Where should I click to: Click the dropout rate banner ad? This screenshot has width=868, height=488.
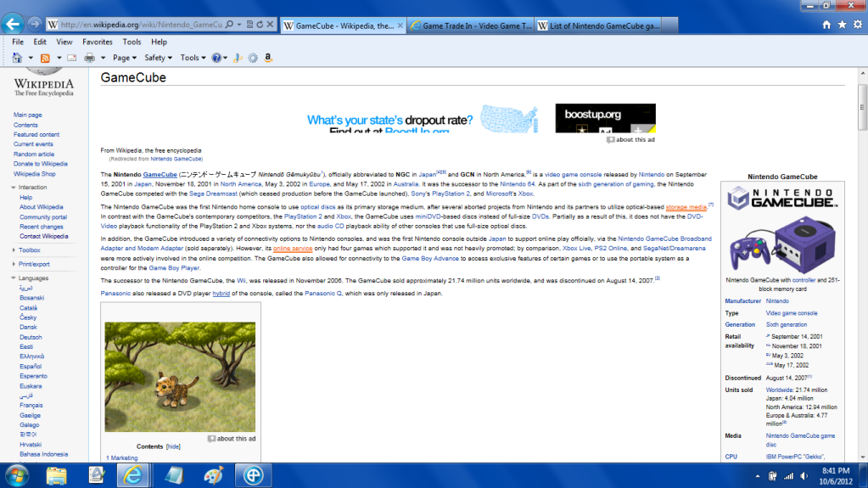481,118
